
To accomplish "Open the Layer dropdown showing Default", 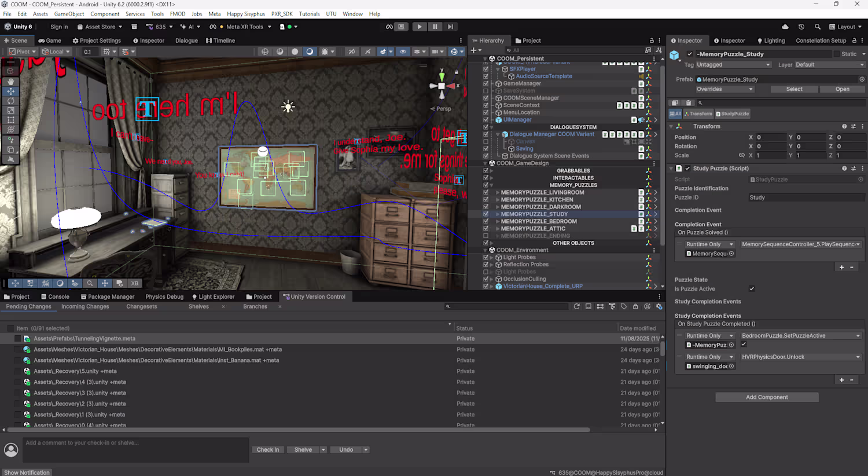I will pyautogui.click(x=830, y=65).
